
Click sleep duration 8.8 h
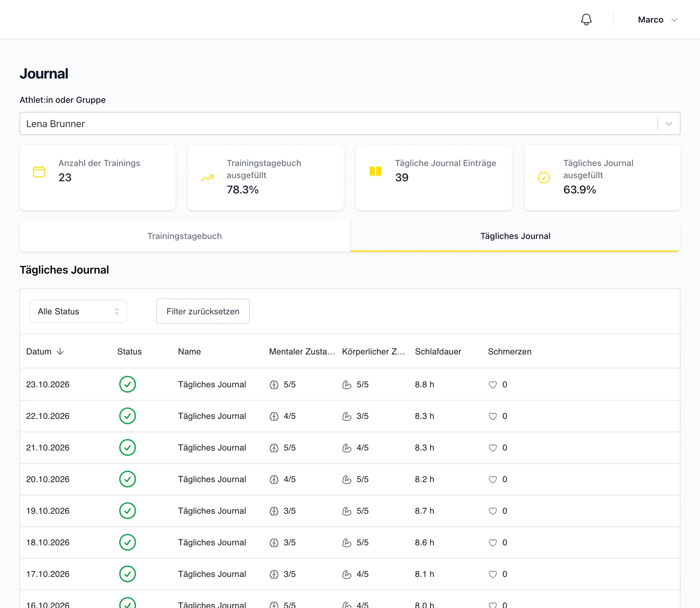(424, 384)
